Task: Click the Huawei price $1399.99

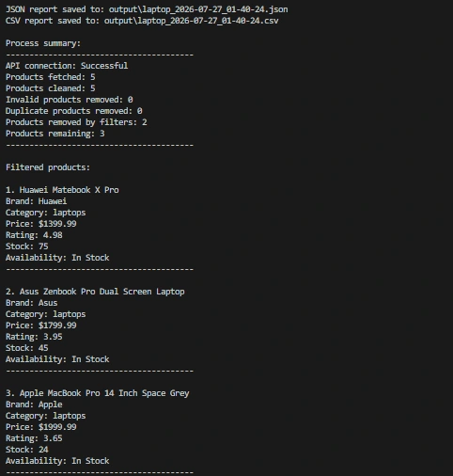Action: pos(57,224)
